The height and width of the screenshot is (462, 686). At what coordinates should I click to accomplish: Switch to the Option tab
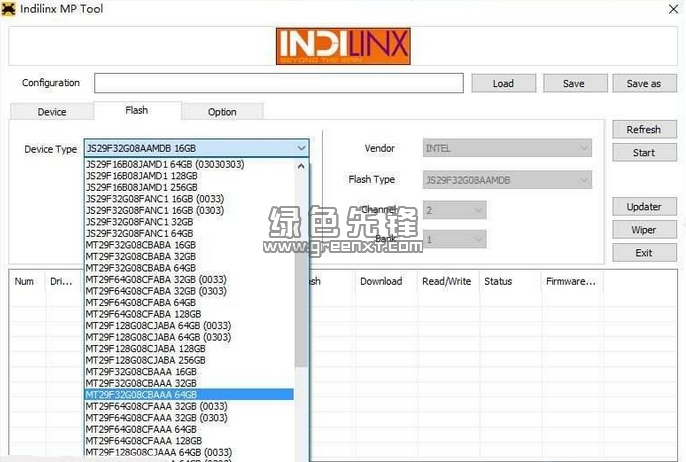point(222,112)
